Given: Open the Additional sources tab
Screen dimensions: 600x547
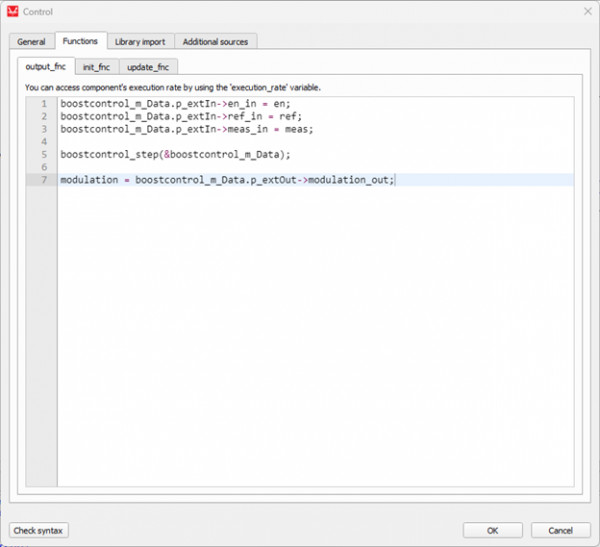Looking at the screenshot, I should tap(215, 42).
